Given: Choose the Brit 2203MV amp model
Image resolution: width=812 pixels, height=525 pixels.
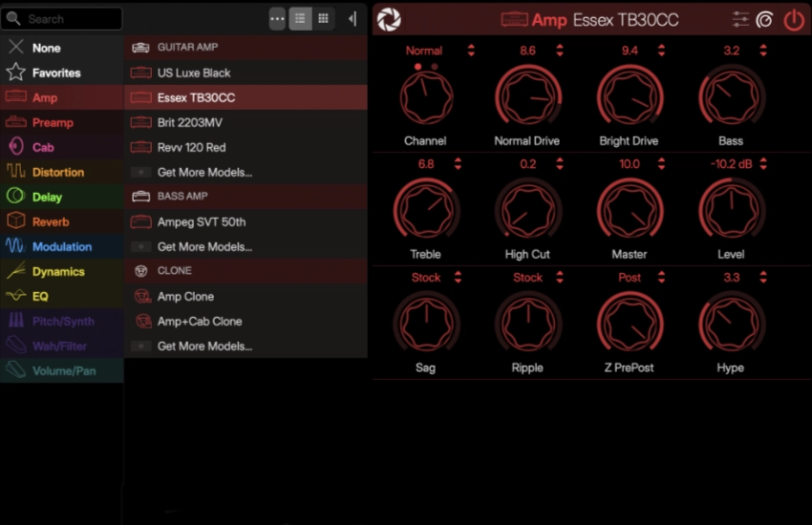Looking at the screenshot, I should coord(246,122).
